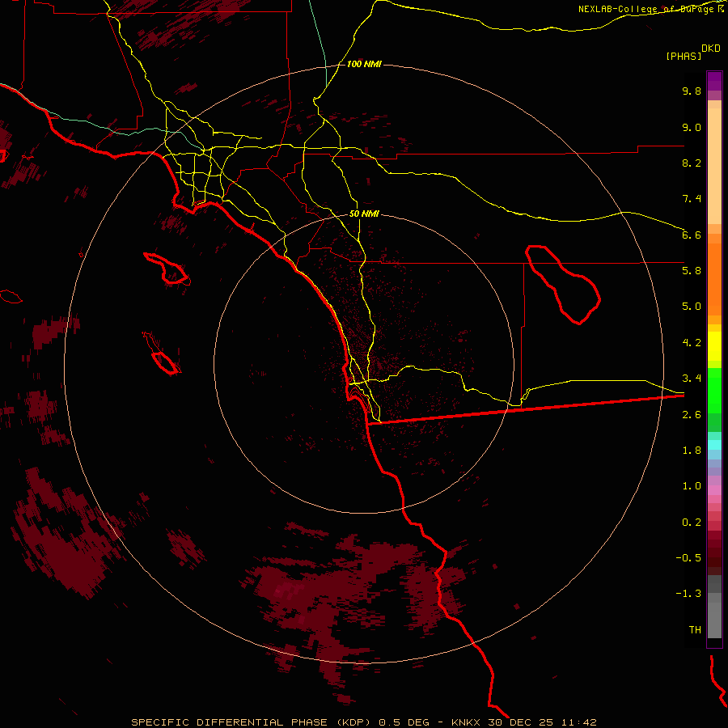Click the 0.2 scale label
The height and width of the screenshot is (728, 728).
692,523
